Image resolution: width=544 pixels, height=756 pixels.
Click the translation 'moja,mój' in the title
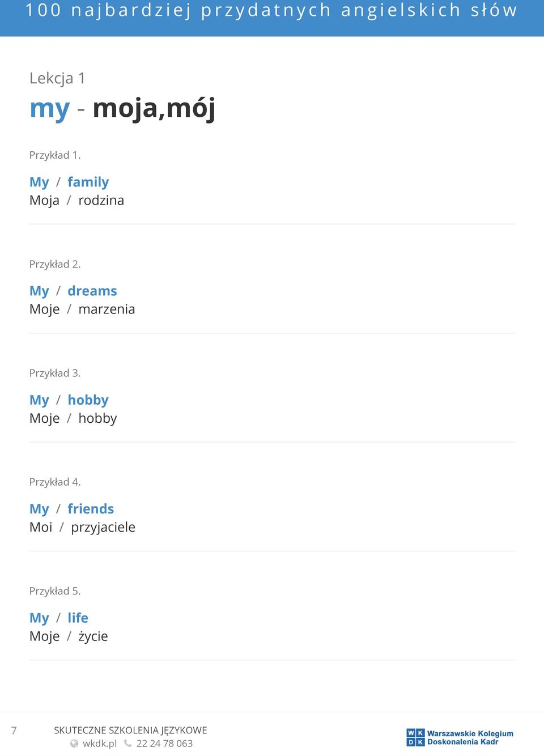(154, 108)
